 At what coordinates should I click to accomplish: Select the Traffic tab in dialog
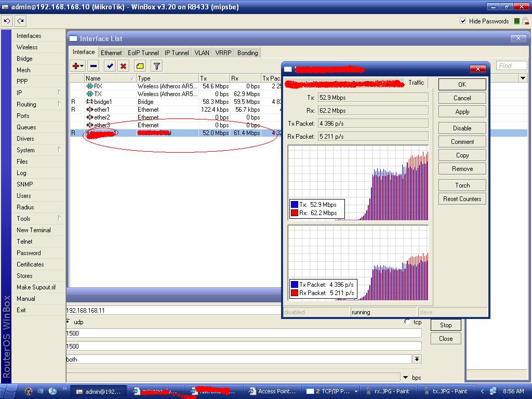tap(416, 83)
